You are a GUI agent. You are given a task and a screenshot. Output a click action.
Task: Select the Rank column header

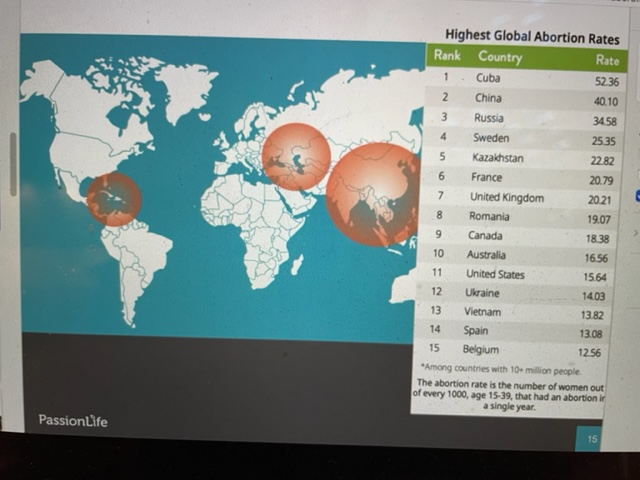tap(446, 57)
